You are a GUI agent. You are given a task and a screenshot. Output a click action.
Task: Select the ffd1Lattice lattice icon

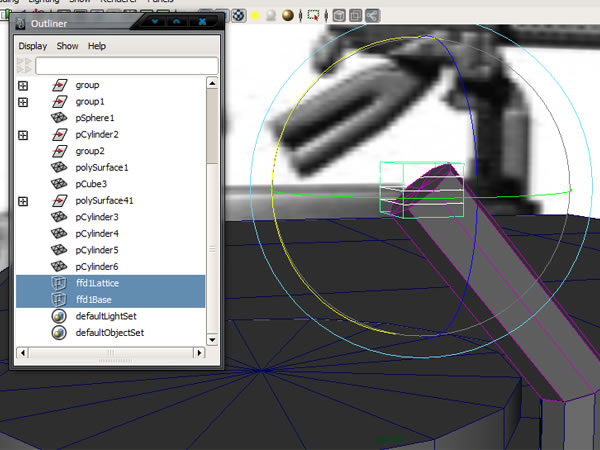(x=59, y=283)
